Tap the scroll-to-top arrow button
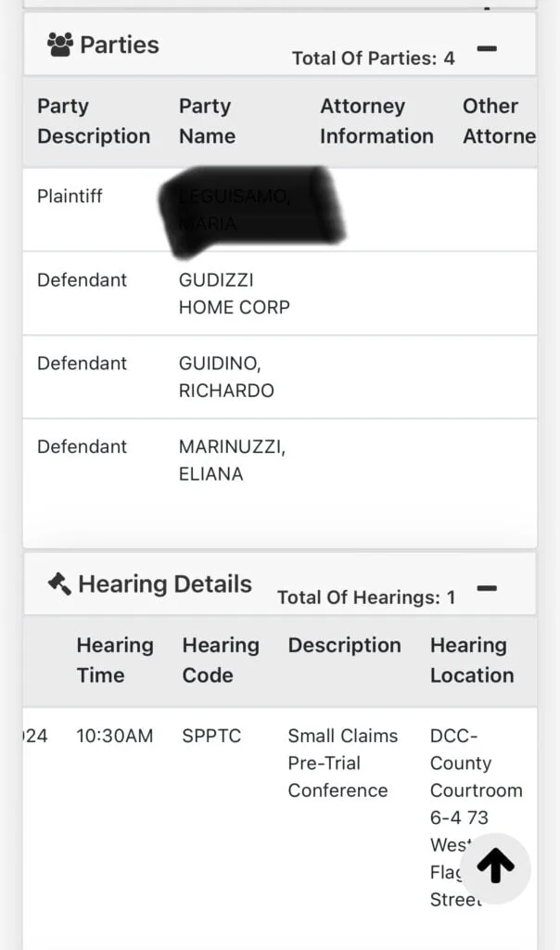 [495, 867]
